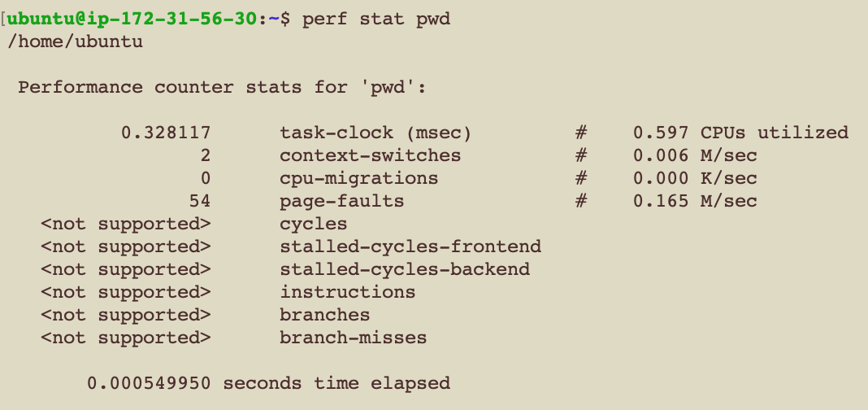
Task: Click the stalled-cycles-backend event name
Action: (x=405, y=269)
